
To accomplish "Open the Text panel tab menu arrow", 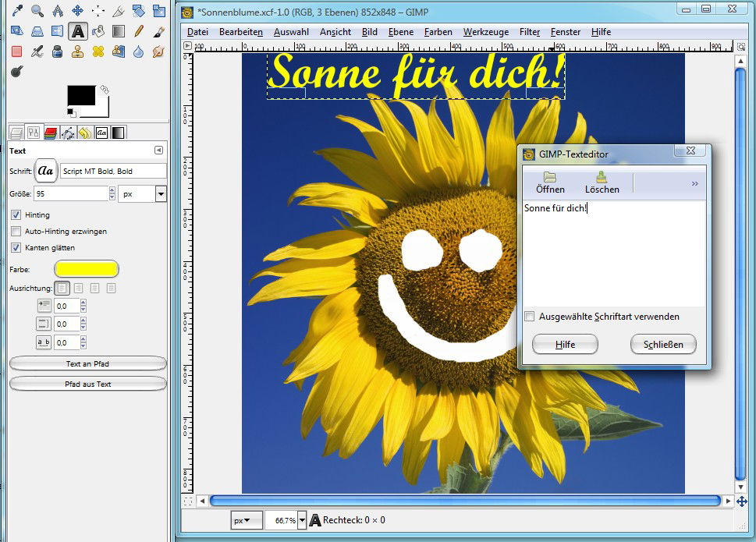I will [158, 151].
